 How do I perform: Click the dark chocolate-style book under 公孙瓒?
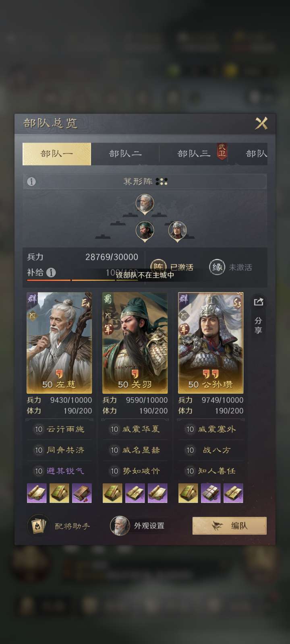[211, 493]
